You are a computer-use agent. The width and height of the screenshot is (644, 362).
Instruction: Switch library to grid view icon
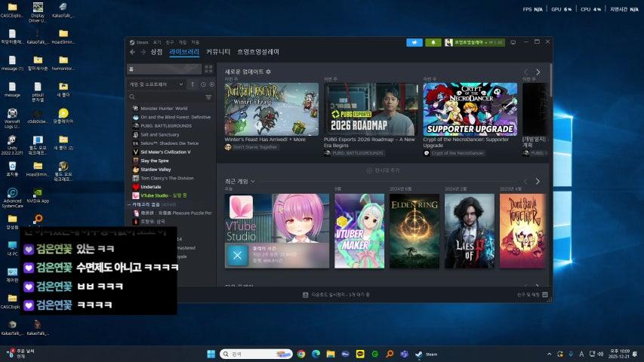[208, 69]
